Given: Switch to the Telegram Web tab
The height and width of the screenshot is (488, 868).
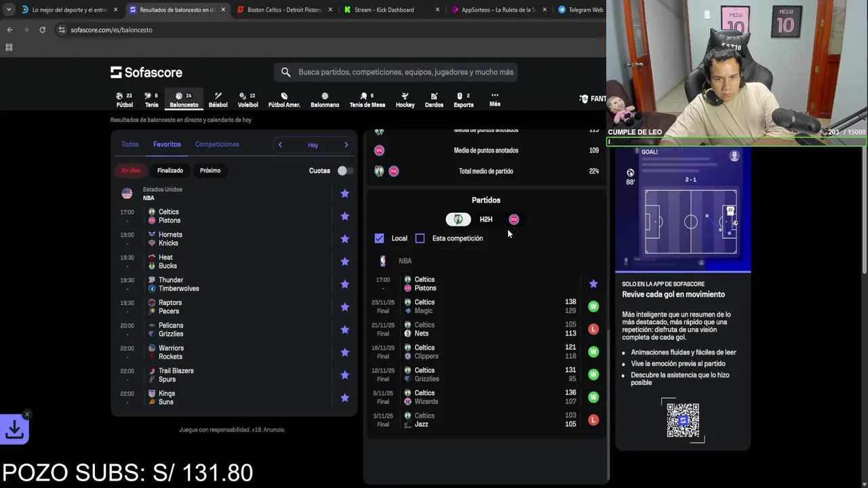Looking at the screenshot, I should (x=580, y=9).
